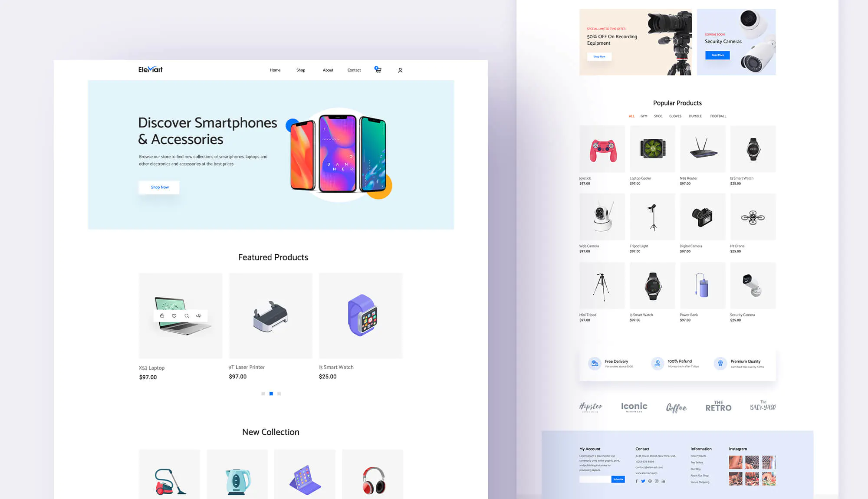
Task: Open the Shop navigation menu
Action: 300,70
